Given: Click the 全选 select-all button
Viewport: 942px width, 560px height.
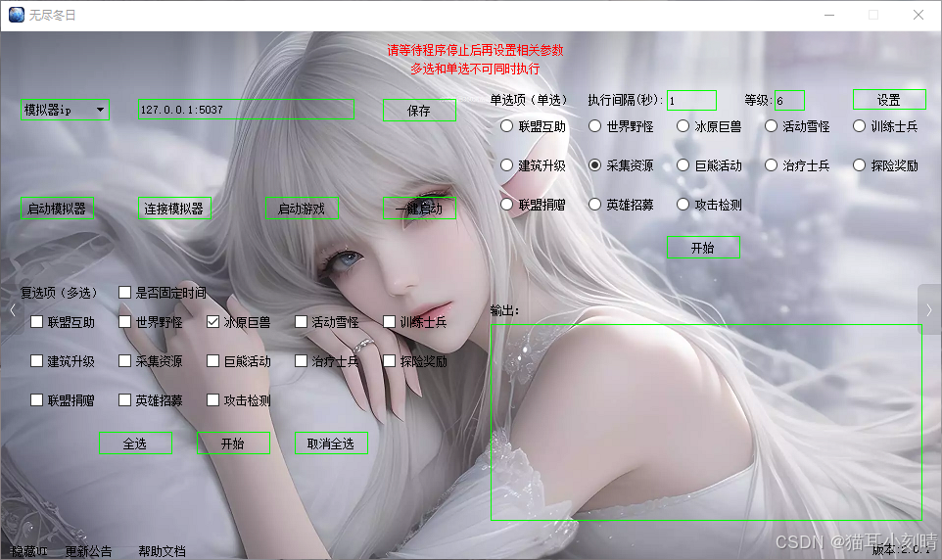Looking at the screenshot, I should coord(135,443).
